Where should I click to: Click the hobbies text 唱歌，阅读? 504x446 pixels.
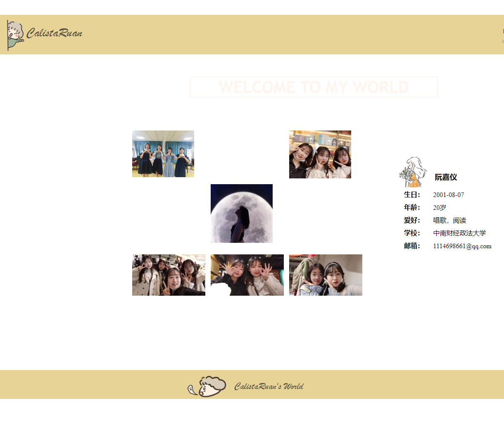449,221
